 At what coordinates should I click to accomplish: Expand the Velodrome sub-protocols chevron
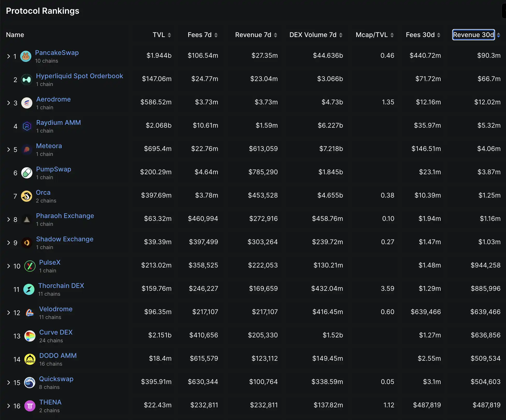pos(9,313)
